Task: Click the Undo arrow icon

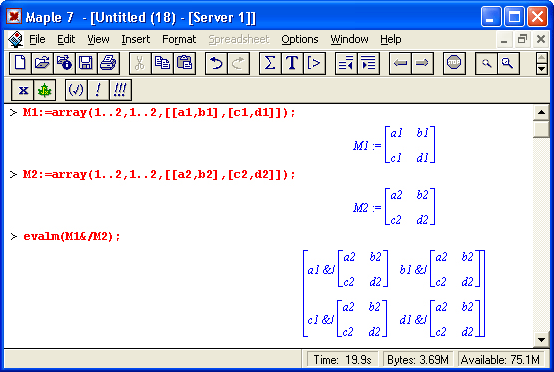Action: tap(216, 63)
